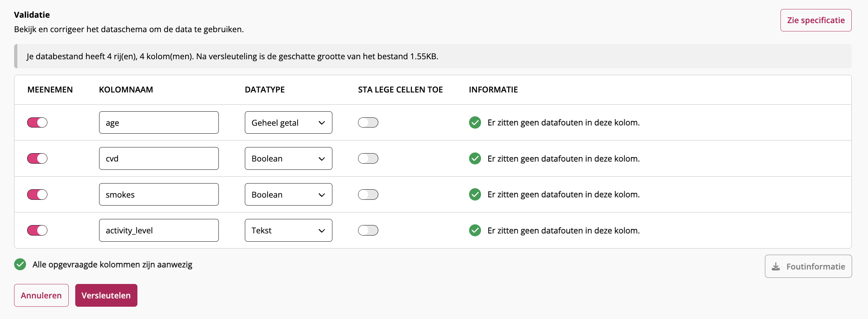Click the Annuleren button
The width and height of the screenshot is (868, 319).
click(x=41, y=295)
